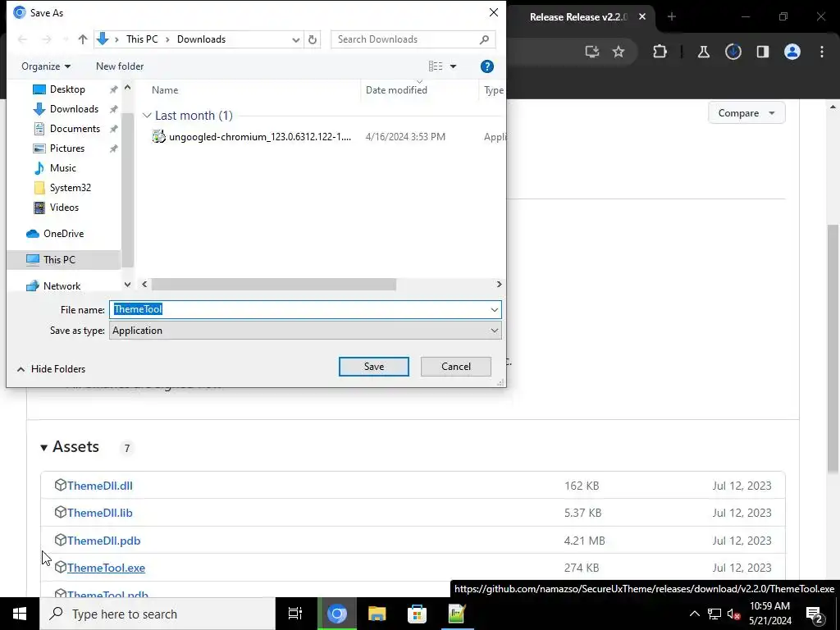
Task: Bookmark this page with the star icon
Action: click(619, 52)
